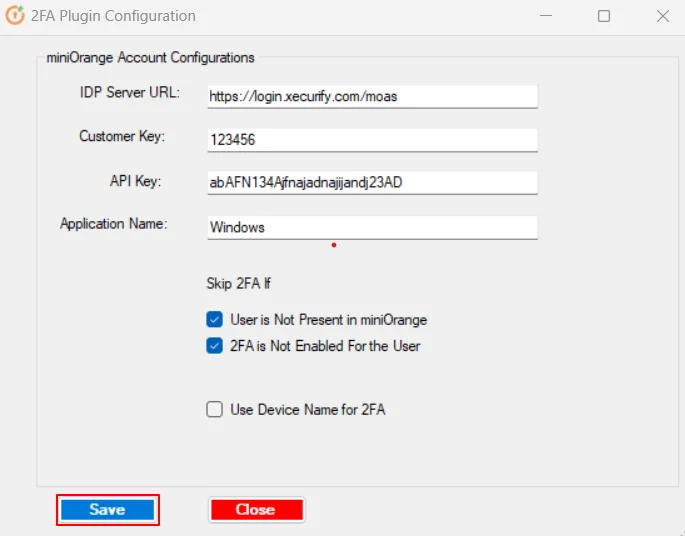Minimize the 2FA Plugin Configuration window

(x=546, y=16)
